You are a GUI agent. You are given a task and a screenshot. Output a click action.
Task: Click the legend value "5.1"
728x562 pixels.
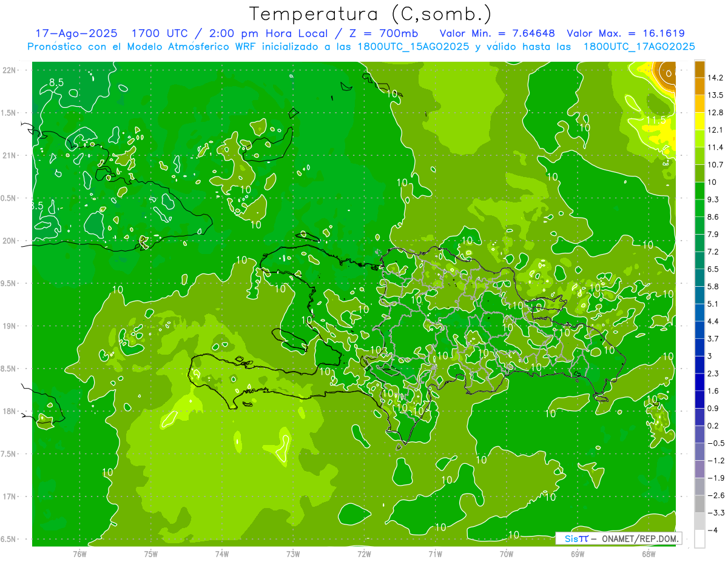713,303
